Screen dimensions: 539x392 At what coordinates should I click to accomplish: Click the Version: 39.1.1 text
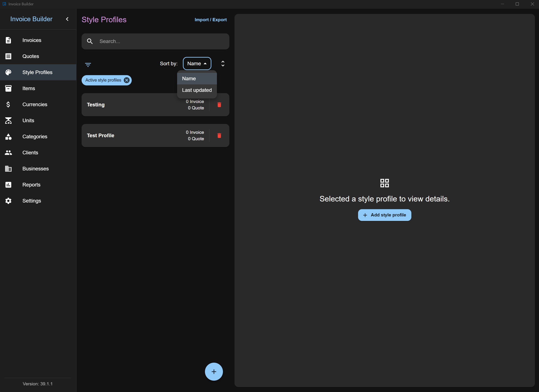coord(38,384)
